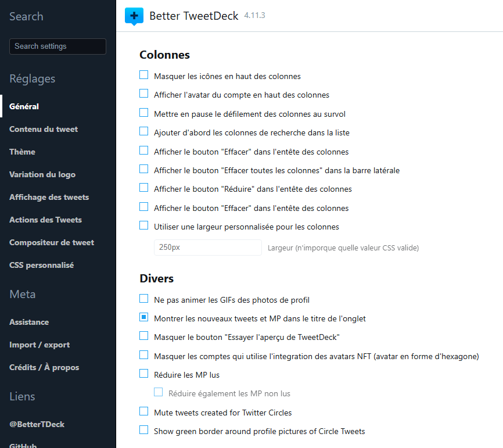Enable 'Utiliser une largeur personnalisée pour les colonnes'
Image resolution: width=503 pixels, height=448 pixels.
coord(143,225)
